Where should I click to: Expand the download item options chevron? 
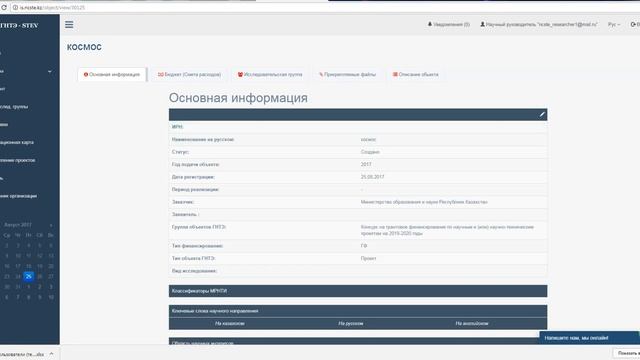[51, 354]
